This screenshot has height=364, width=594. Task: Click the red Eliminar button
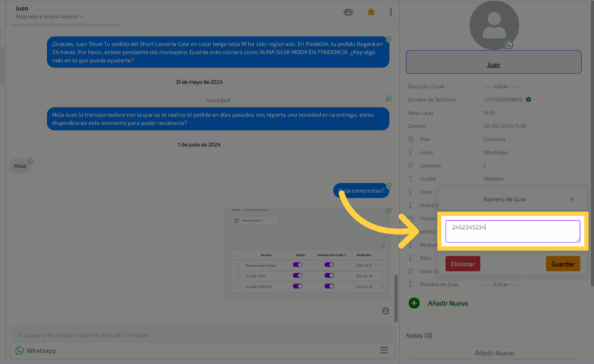[462, 264]
